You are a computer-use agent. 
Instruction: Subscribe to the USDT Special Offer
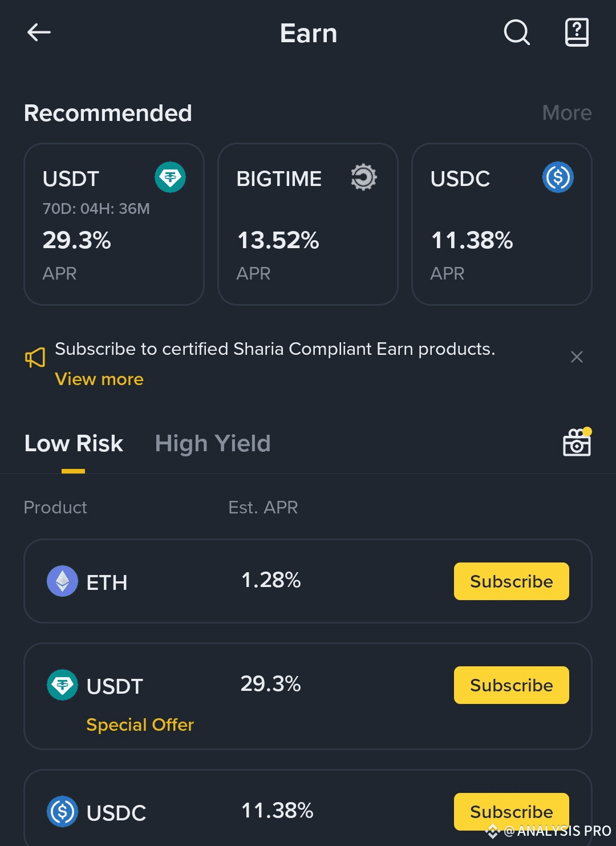pyautogui.click(x=512, y=685)
